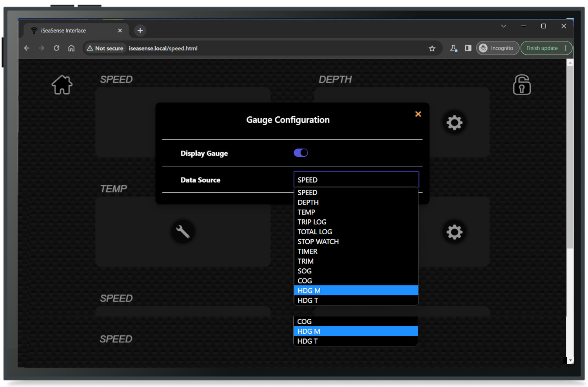Choose TRIP LOG in the dropdown list
This screenshot has width=588, height=387.
pyautogui.click(x=312, y=222)
